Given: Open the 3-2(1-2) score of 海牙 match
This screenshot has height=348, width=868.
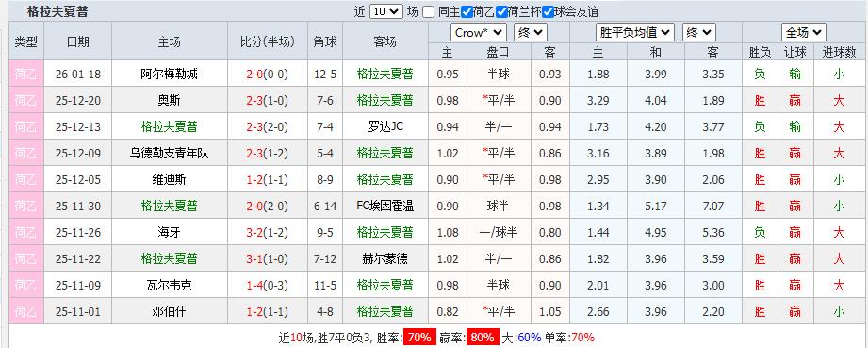Looking at the screenshot, I should click(x=268, y=232).
